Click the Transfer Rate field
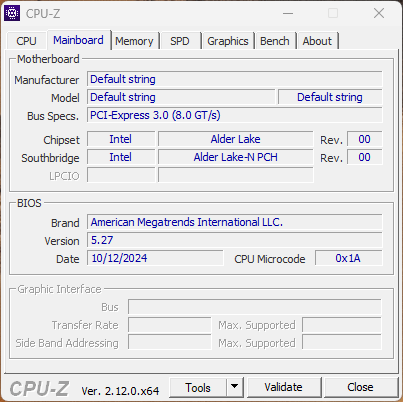The width and height of the screenshot is (403, 402). (x=170, y=325)
